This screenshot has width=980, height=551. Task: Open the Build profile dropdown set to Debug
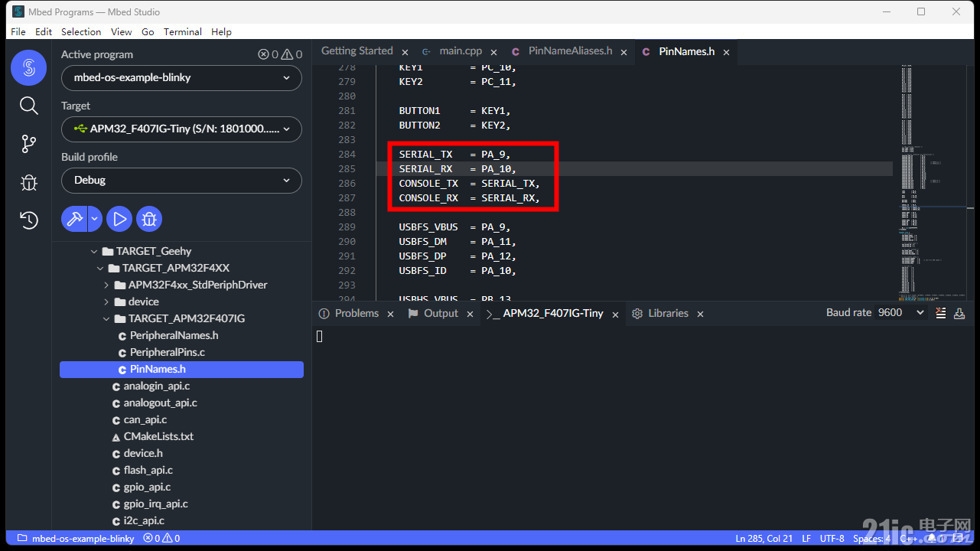pyautogui.click(x=181, y=180)
